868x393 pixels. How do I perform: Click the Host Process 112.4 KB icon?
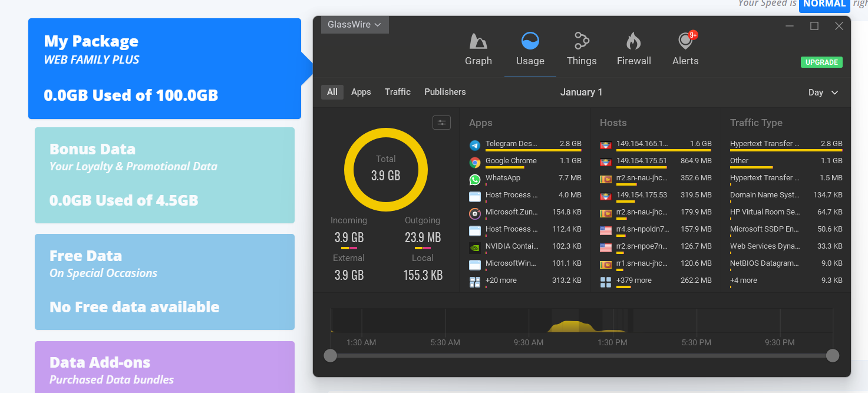(475, 230)
